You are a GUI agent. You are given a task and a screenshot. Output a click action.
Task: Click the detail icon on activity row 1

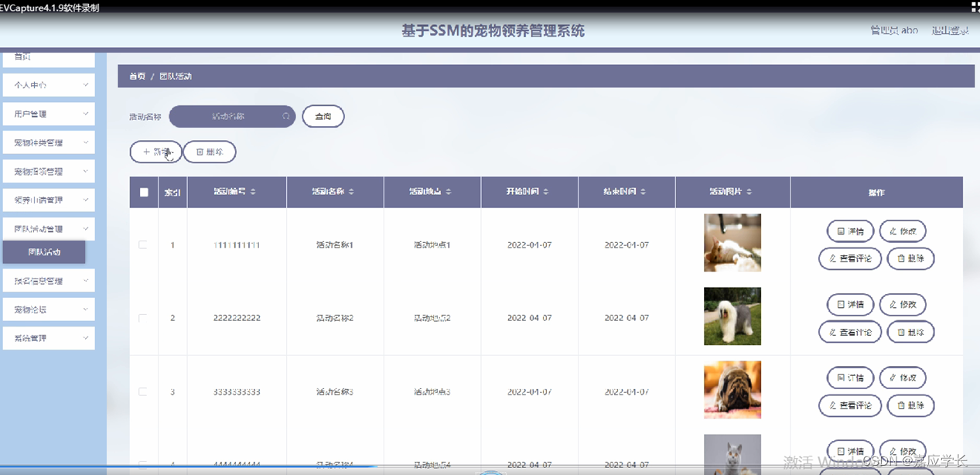(841, 231)
